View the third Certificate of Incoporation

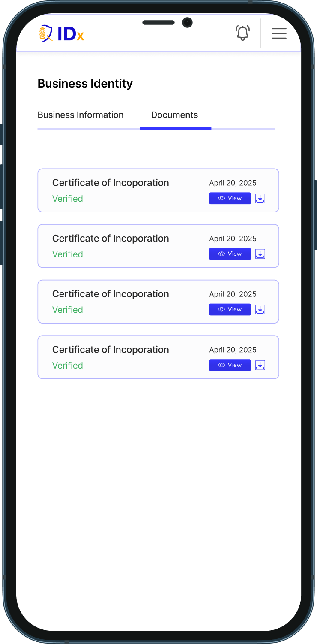point(230,309)
